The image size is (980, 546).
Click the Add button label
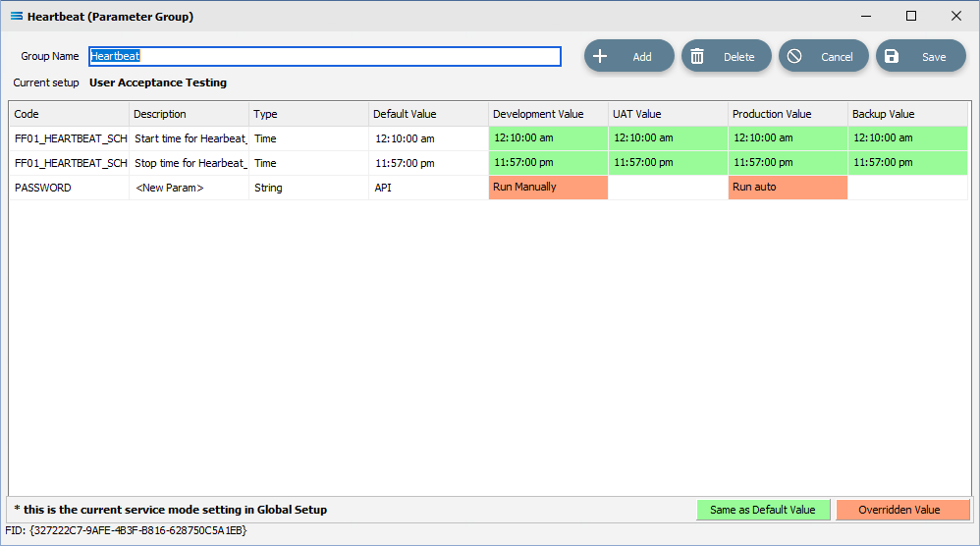click(642, 57)
